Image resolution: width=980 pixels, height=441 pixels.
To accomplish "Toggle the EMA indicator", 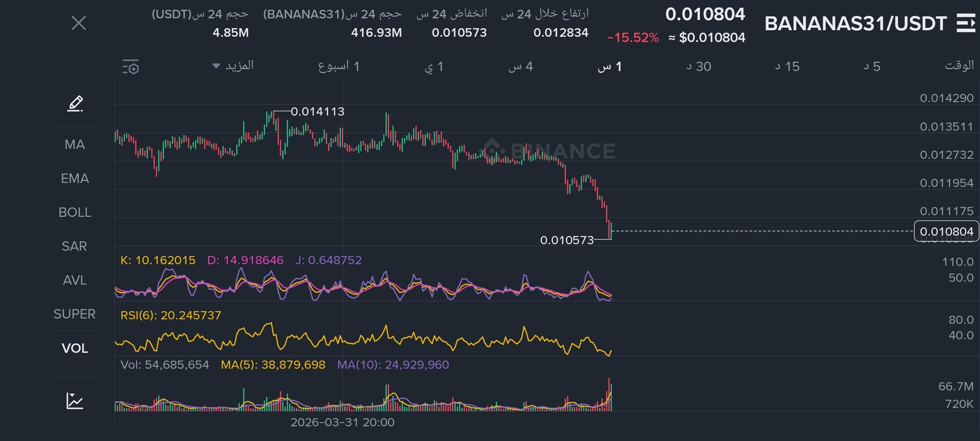I will 75,178.
